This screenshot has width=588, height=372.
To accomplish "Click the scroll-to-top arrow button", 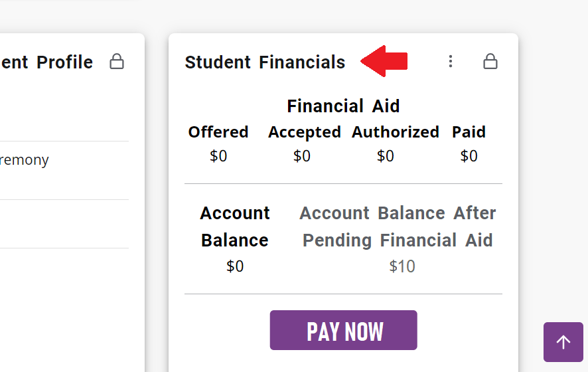I will [563, 342].
